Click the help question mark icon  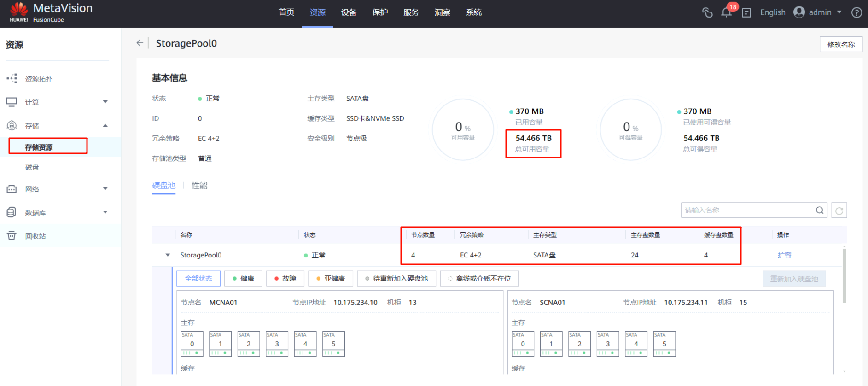[856, 12]
